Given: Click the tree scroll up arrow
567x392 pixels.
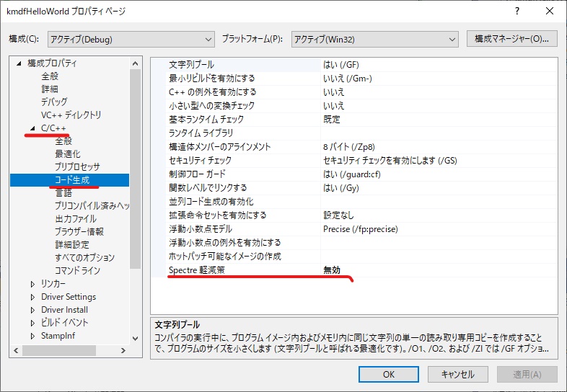Looking at the screenshot, I should (135, 63).
